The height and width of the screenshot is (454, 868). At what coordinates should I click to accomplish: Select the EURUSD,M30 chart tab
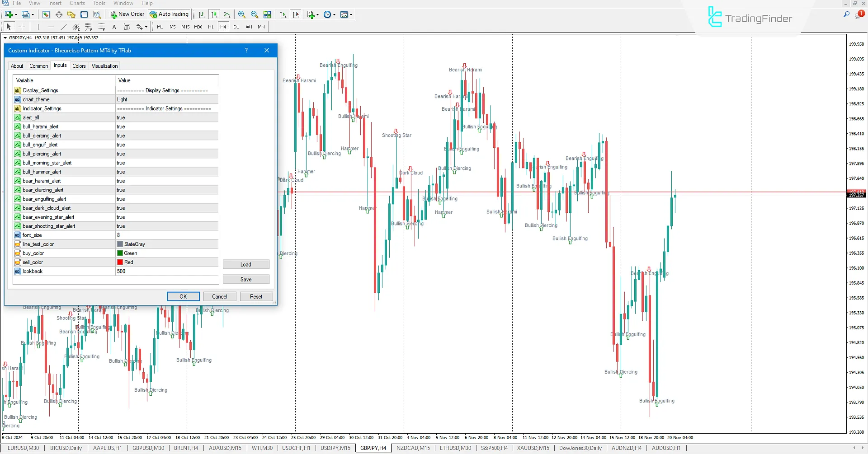(23, 448)
